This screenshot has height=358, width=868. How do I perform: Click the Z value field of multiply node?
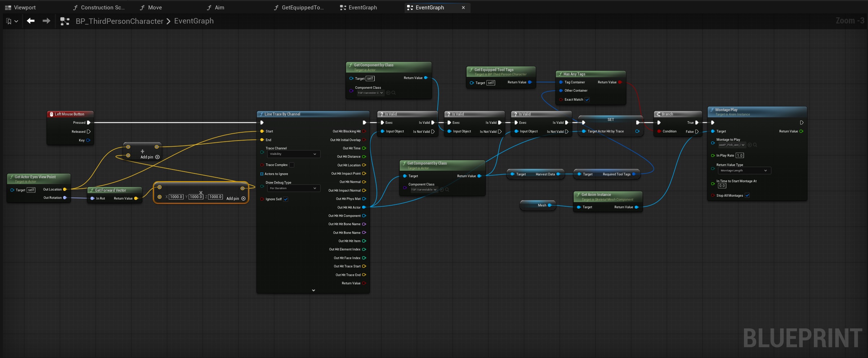(x=215, y=197)
